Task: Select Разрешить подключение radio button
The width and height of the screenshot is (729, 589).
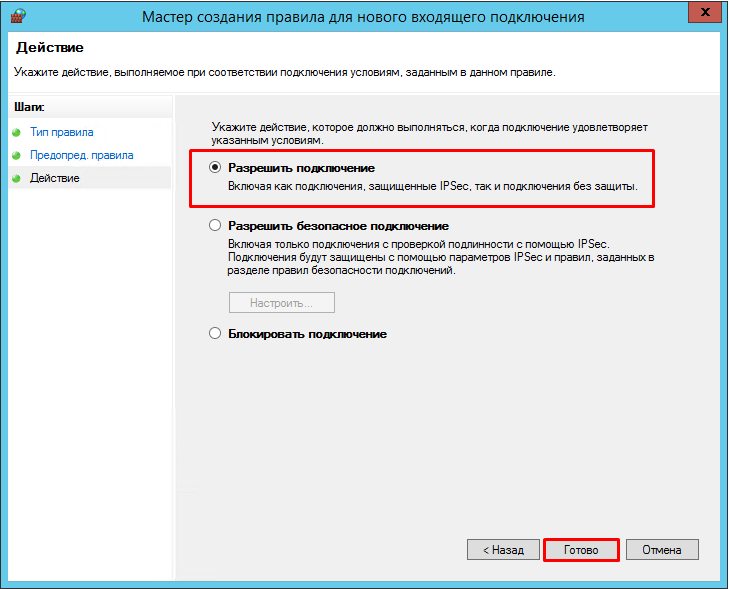Action: pos(215,167)
